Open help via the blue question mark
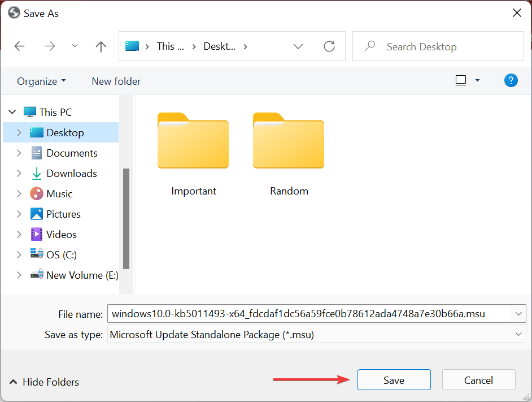 [x=511, y=80]
